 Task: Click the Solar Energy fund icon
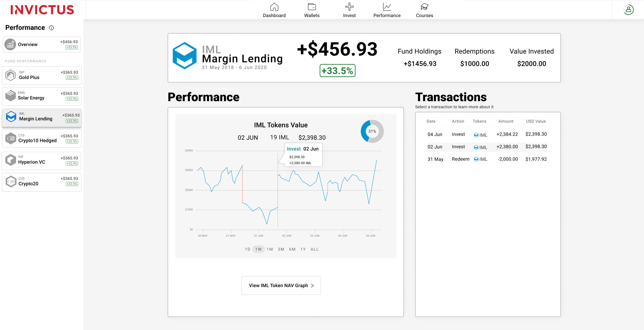(11, 96)
